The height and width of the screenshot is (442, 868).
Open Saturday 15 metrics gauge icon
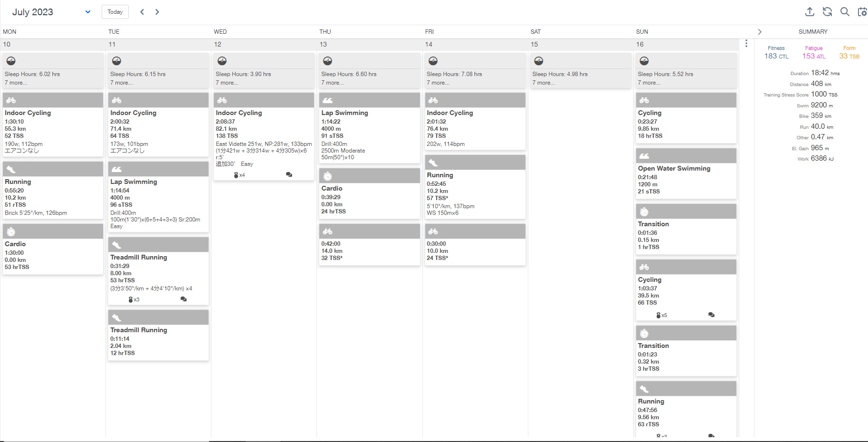[x=538, y=61]
